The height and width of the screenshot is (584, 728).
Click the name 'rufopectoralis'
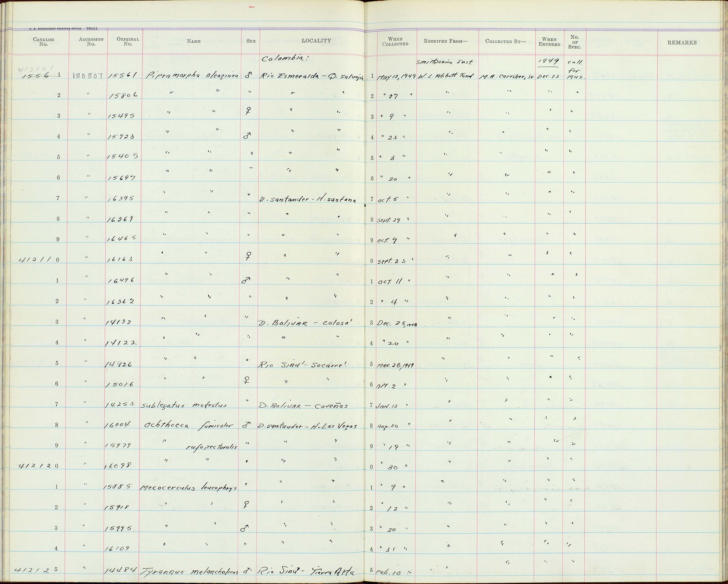pos(212,447)
